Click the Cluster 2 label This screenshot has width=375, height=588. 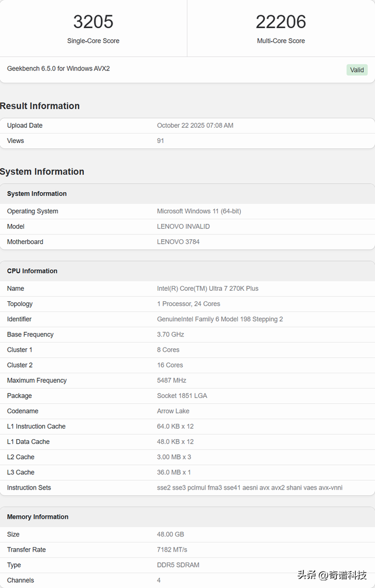(x=20, y=365)
